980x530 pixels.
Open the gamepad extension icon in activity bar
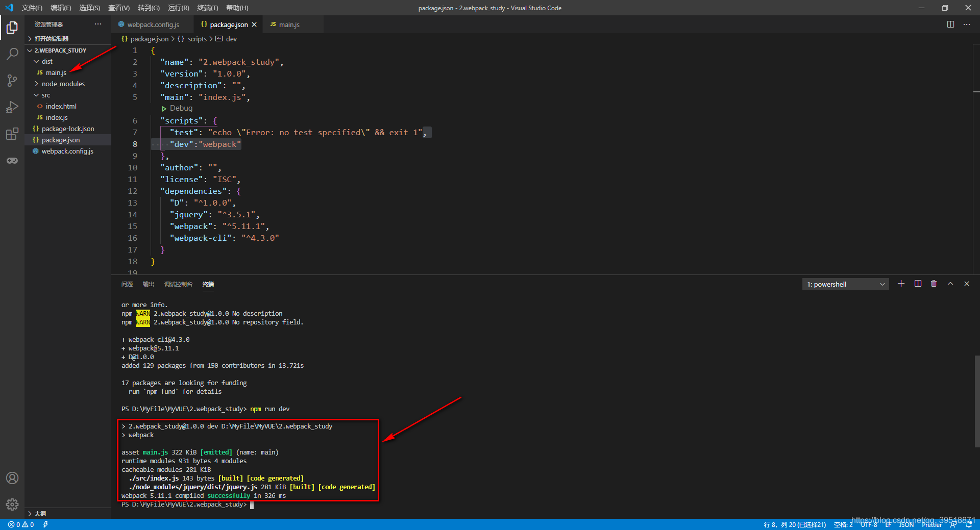coord(12,161)
